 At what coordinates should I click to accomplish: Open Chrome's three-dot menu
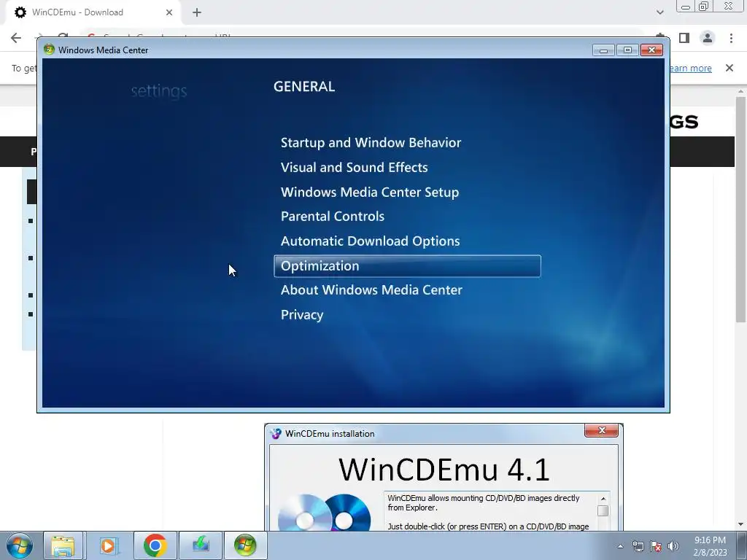(x=731, y=38)
